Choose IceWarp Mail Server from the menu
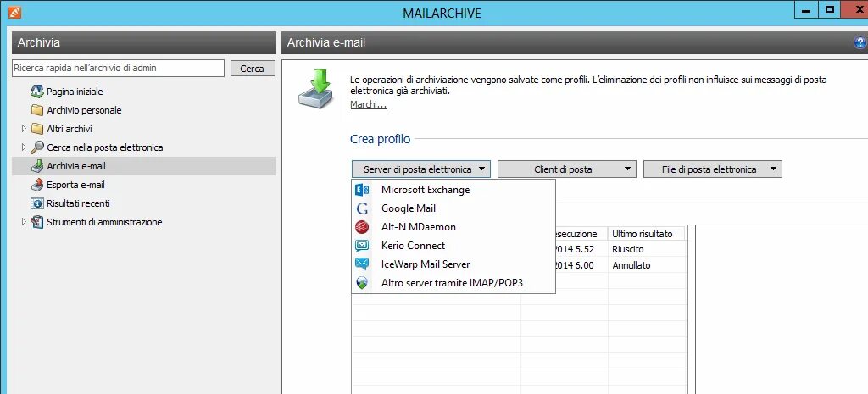The image size is (868, 394). [453, 264]
